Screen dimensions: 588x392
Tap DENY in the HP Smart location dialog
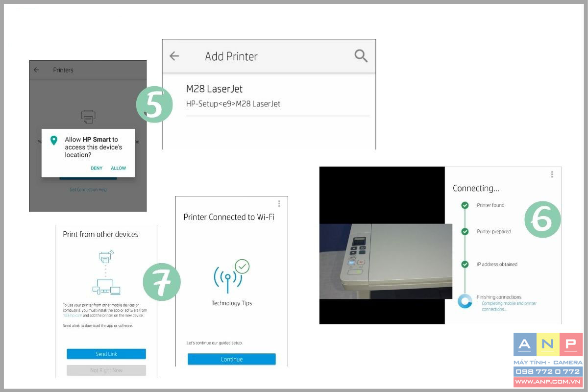(97, 168)
